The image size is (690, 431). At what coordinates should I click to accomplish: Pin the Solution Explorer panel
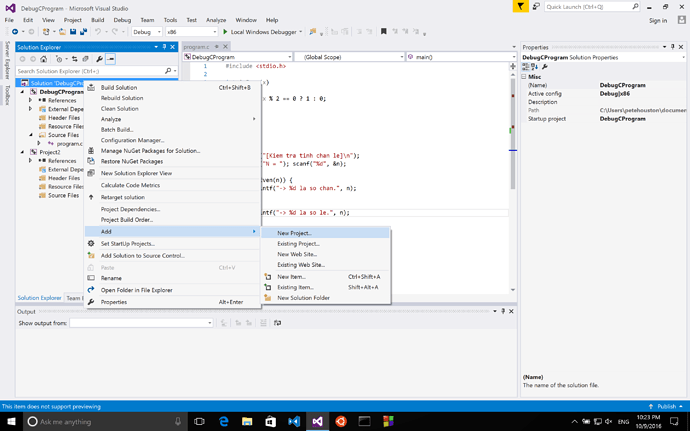(164, 47)
